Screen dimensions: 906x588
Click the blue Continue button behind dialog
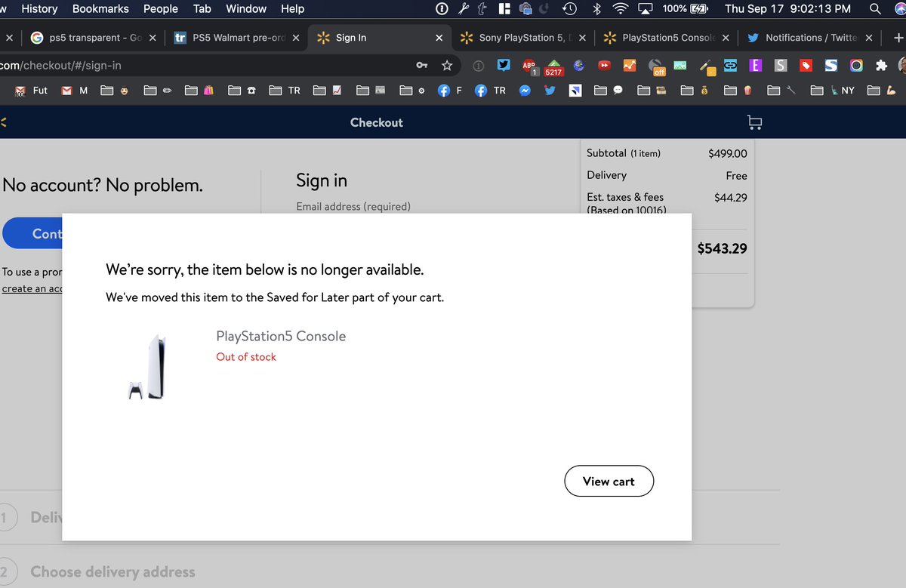[x=32, y=233]
